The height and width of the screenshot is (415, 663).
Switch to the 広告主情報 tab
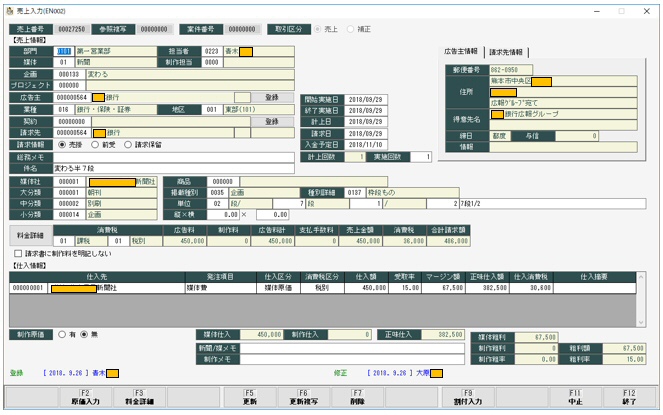pyautogui.click(x=460, y=52)
